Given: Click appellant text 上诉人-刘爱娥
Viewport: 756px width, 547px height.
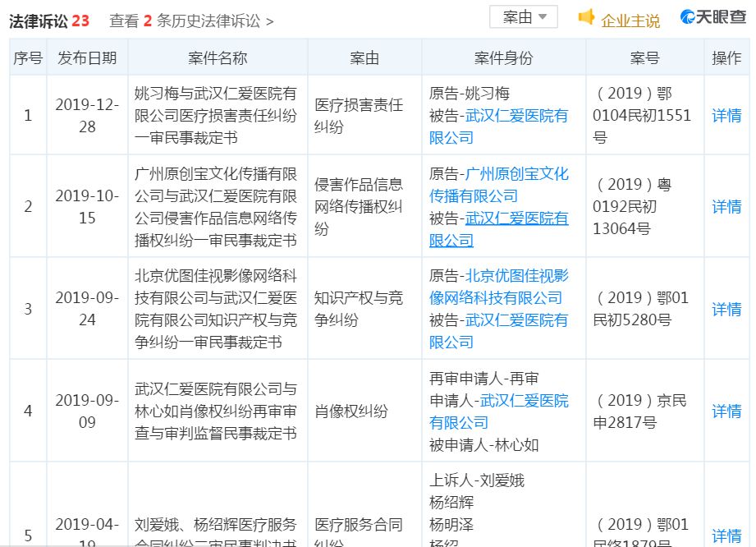Looking at the screenshot, I should [476, 480].
